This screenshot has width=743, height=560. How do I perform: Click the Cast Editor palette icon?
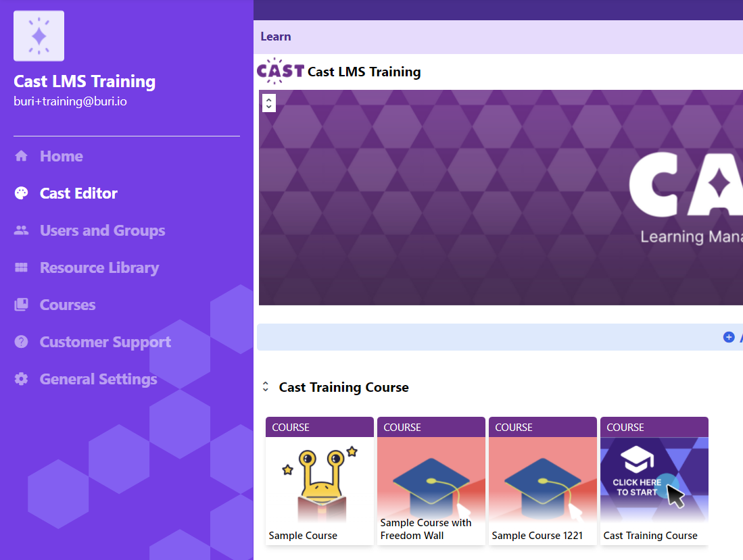(22, 193)
